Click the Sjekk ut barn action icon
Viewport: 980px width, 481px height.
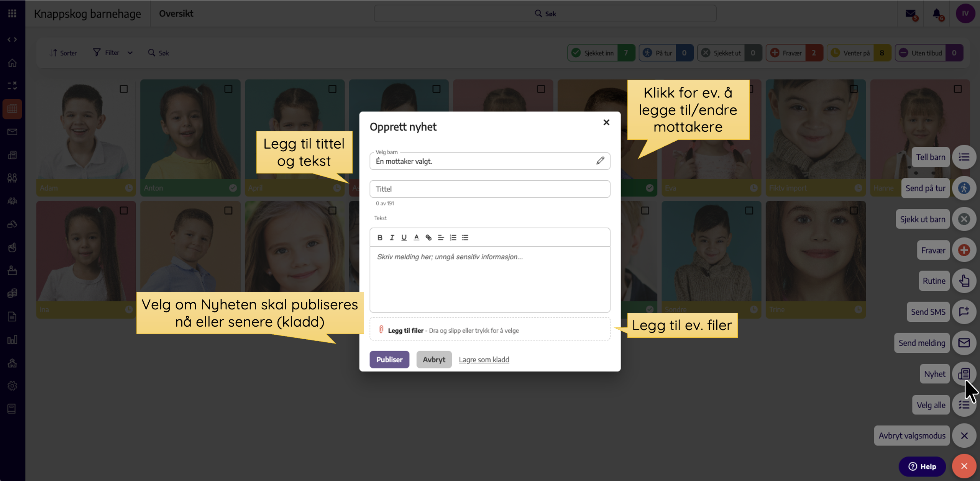pos(964,219)
